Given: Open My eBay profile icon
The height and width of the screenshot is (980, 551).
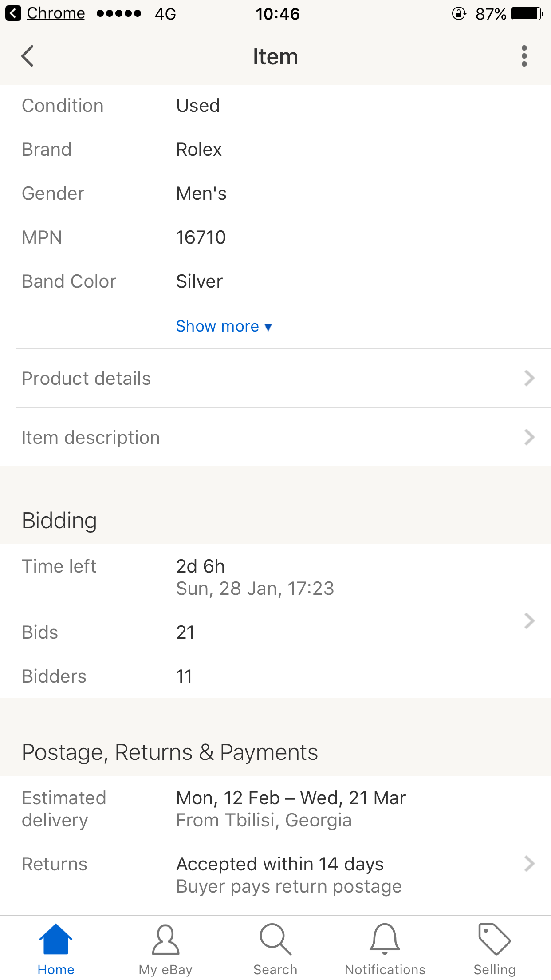Looking at the screenshot, I should point(165,939).
